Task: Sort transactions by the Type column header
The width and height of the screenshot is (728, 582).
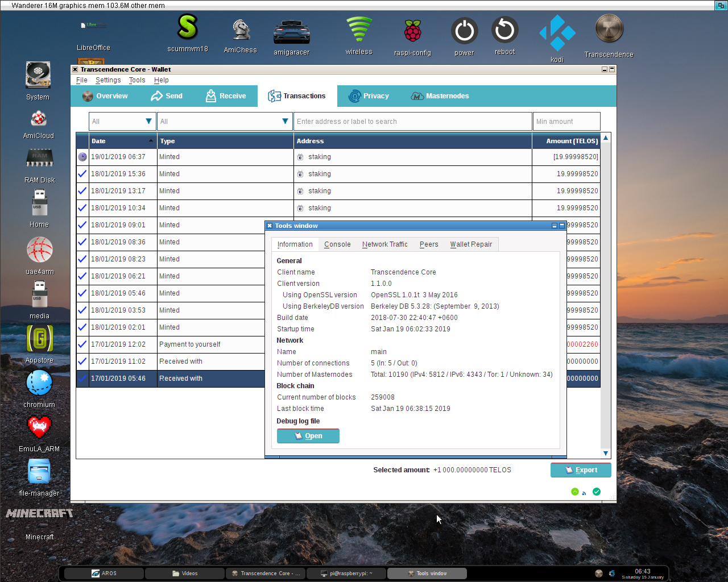Action: (225, 141)
